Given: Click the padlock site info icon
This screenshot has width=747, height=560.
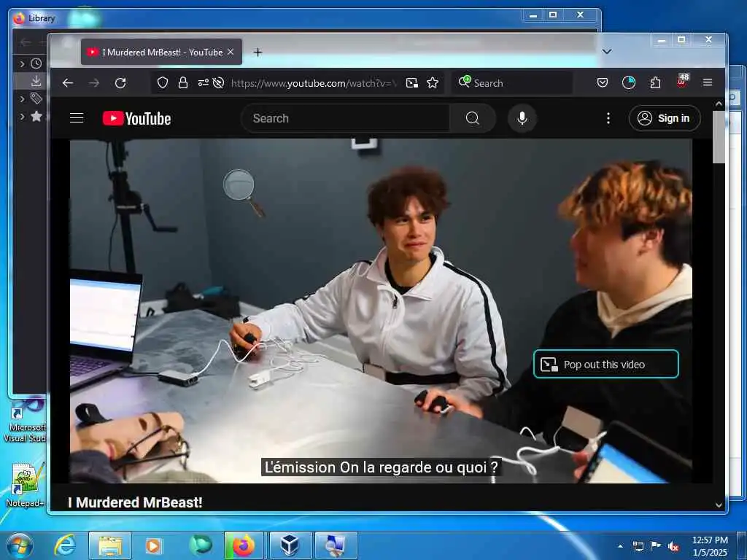Looking at the screenshot, I should click(183, 83).
